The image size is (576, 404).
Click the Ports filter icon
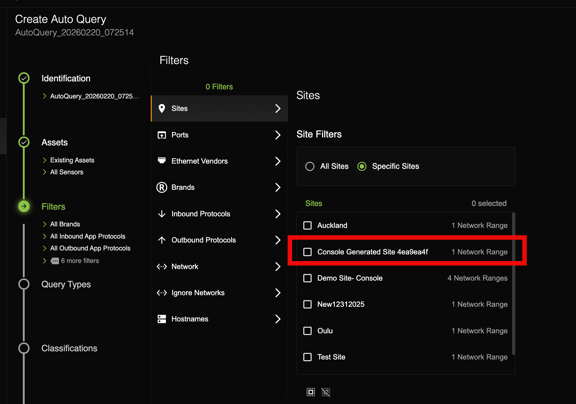162,135
